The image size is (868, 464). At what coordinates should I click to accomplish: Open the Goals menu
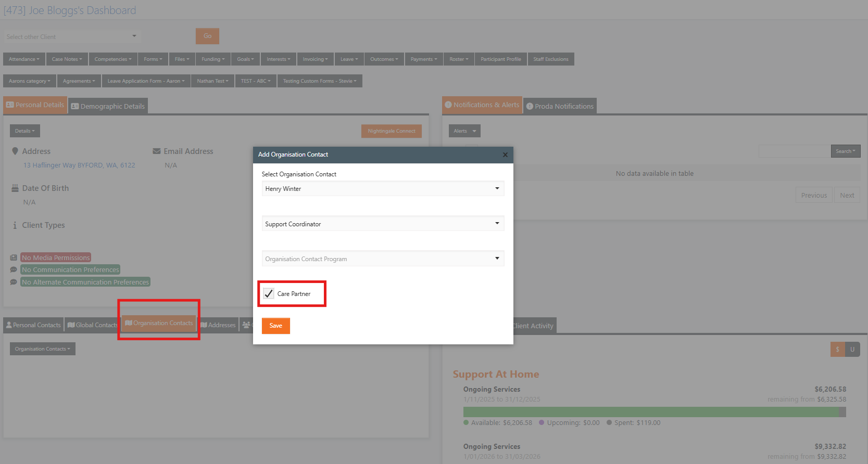point(246,59)
